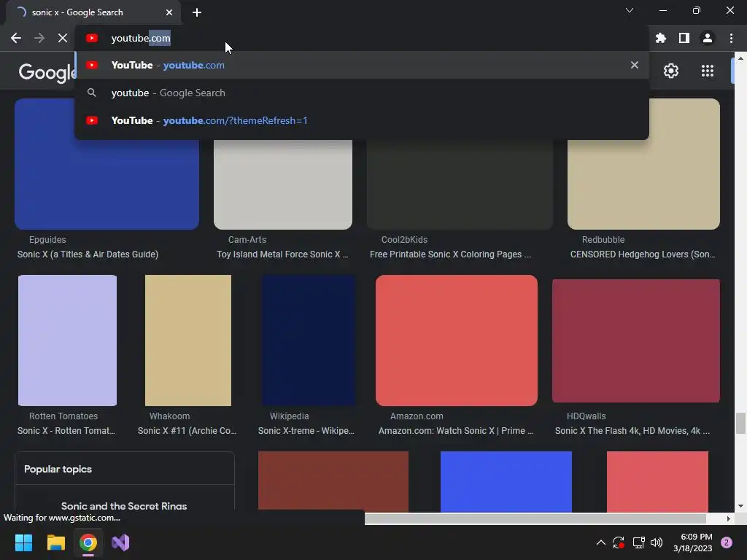Open the brown thumbnail in bottom row
This screenshot has width=747, height=560.
tap(333, 481)
